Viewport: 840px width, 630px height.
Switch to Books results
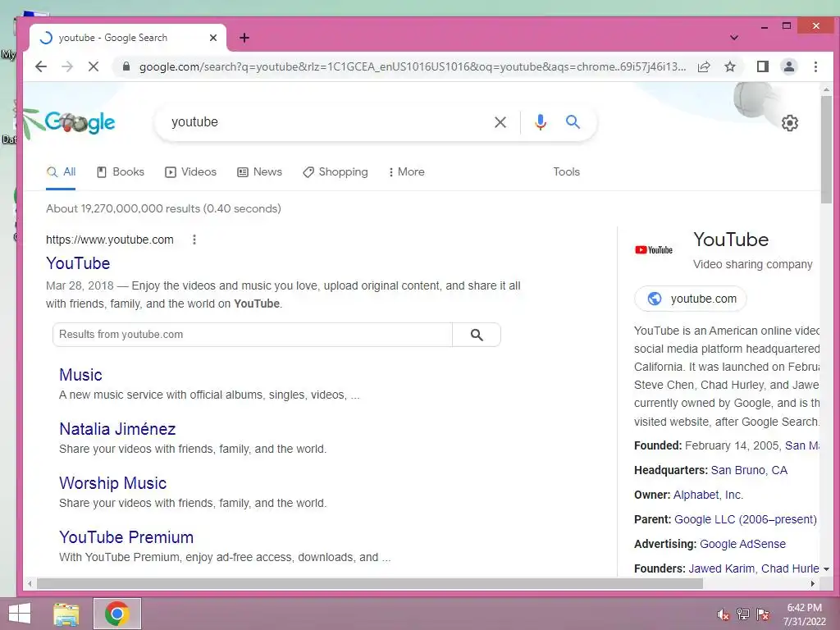[x=121, y=172]
